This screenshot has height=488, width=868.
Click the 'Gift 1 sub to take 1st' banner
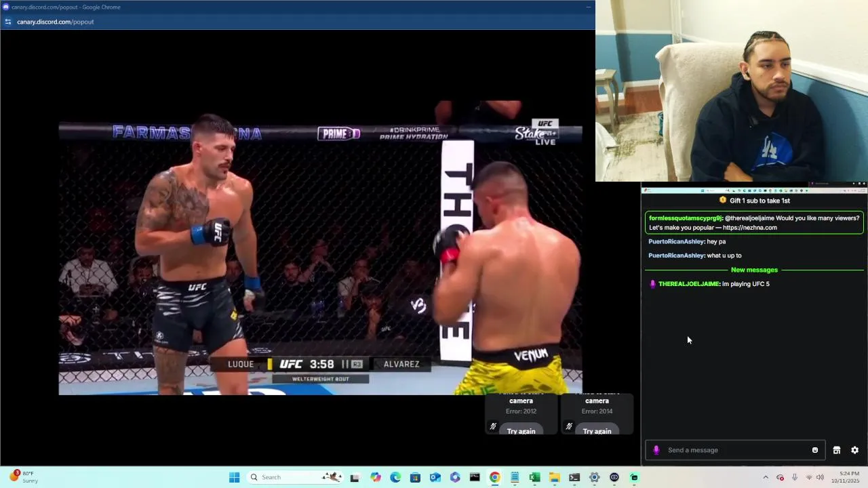tap(754, 201)
